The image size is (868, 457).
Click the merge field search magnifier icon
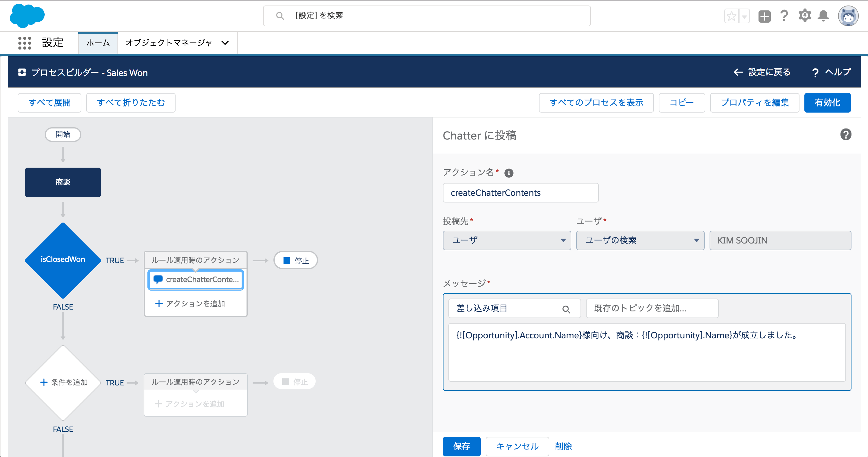(566, 309)
